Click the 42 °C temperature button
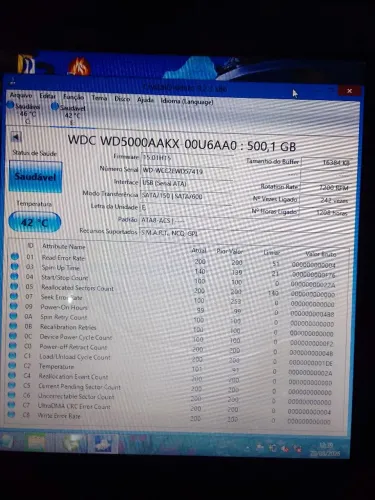 click(35, 222)
